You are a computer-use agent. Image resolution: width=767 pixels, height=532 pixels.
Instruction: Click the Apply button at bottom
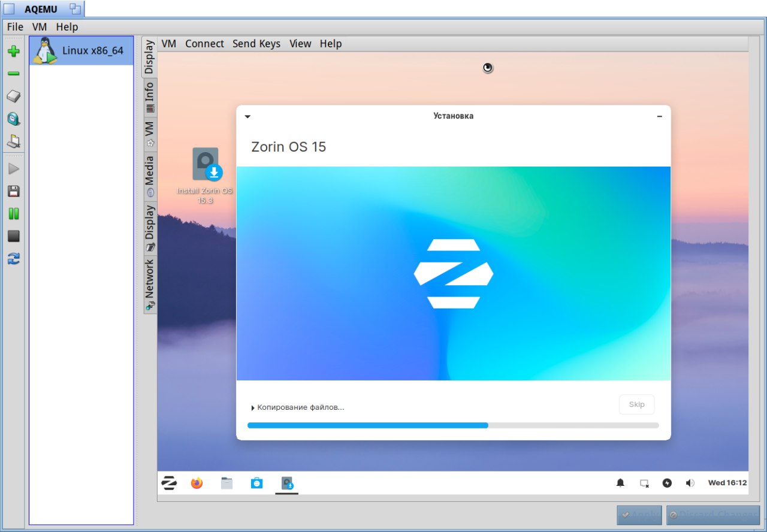tap(640, 515)
